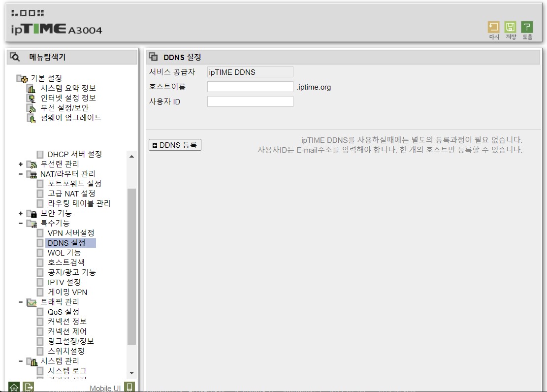The width and height of the screenshot is (547, 392).
Task: Collapse the 특수기능 tree node
Action: (x=21, y=223)
